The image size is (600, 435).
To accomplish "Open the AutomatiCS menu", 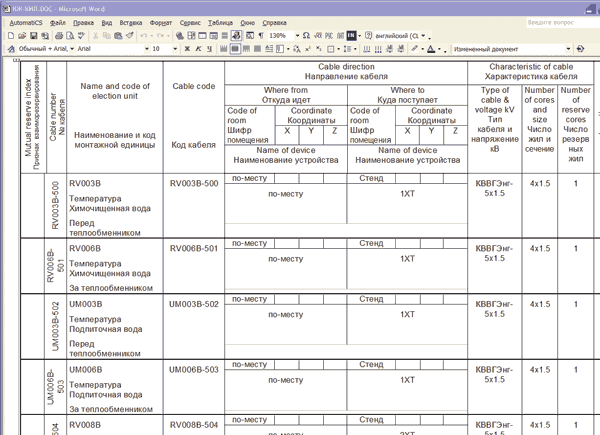I will (26, 23).
